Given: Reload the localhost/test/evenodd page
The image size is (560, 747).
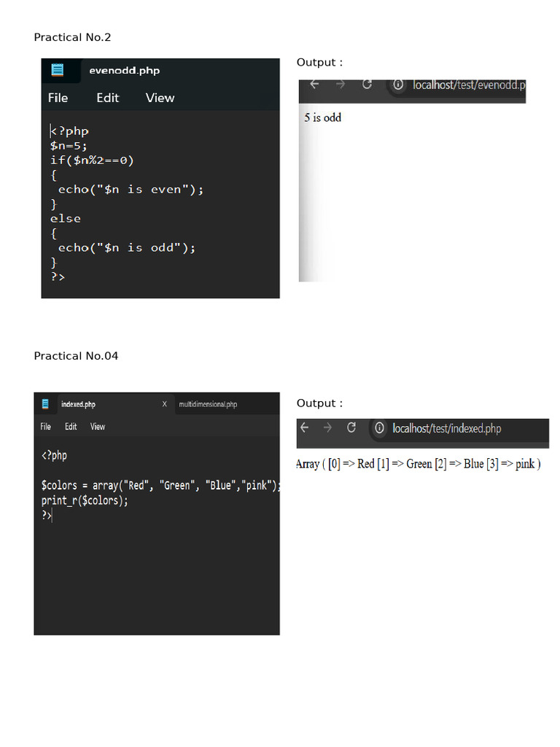Looking at the screenshot, I should click(x=367, y=85).
